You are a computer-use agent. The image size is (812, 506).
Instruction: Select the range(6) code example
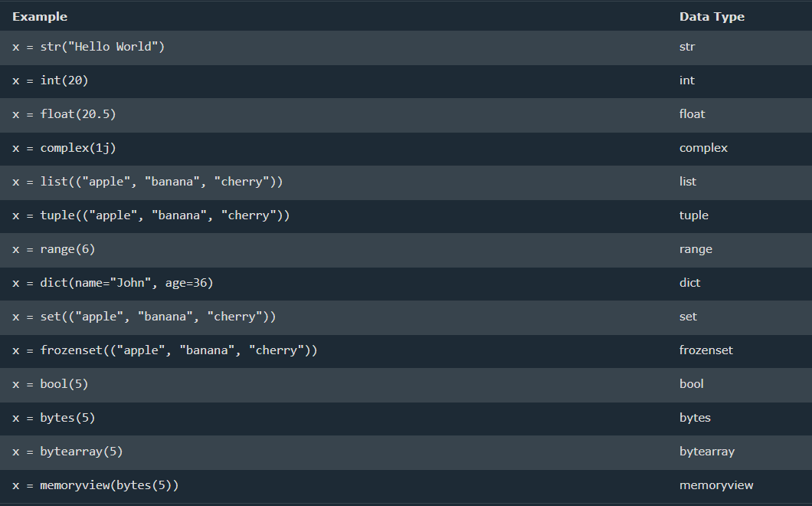coord(54,249)
